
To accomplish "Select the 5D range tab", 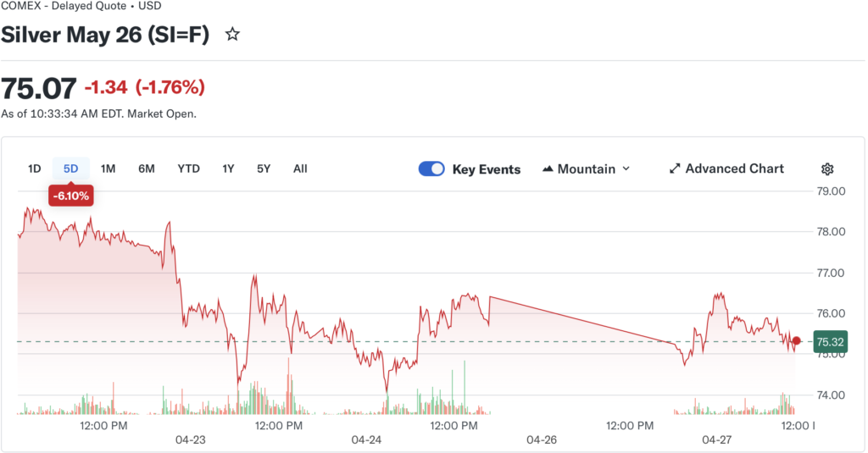I will coord(70,168).
